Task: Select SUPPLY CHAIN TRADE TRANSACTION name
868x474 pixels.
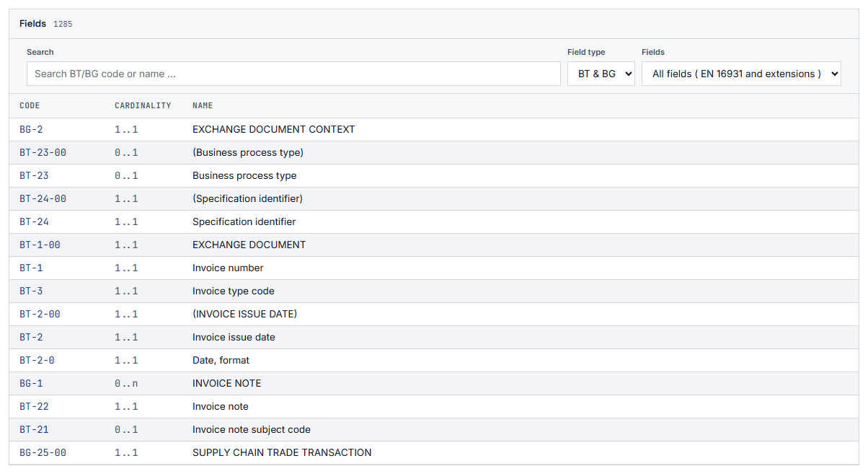Action: click(x=282, y=452)
